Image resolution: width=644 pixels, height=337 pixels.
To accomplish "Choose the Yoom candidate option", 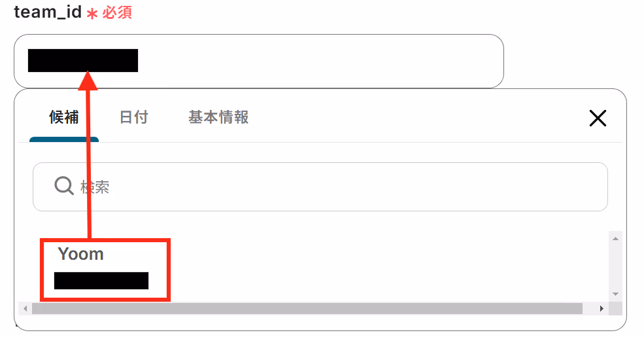I will [x=105, y=270].
